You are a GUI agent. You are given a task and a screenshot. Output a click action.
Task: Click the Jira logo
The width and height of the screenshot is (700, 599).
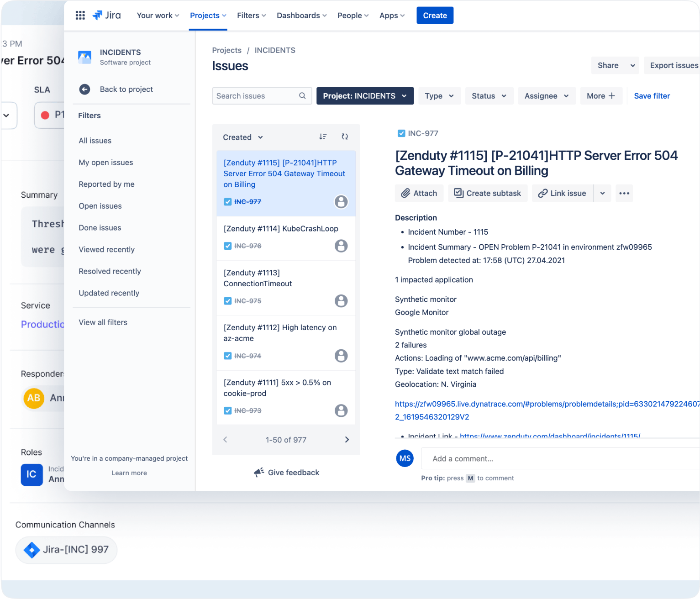coord(107,16)
